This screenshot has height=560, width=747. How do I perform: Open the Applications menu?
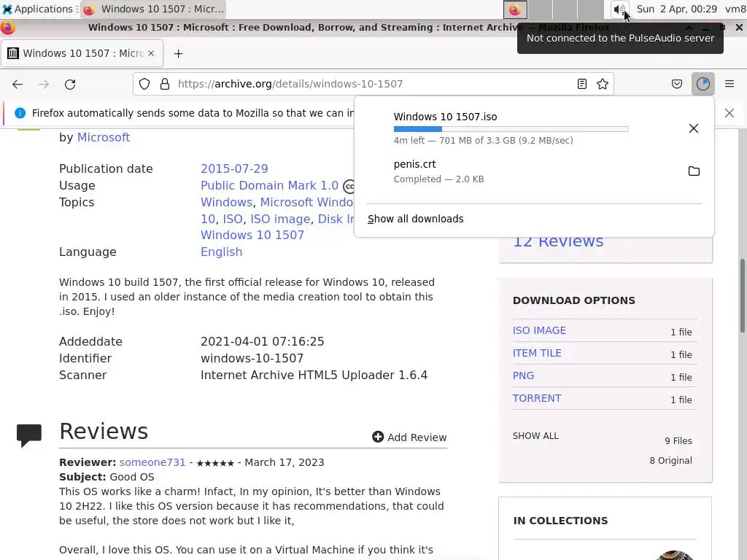point(38,9)
